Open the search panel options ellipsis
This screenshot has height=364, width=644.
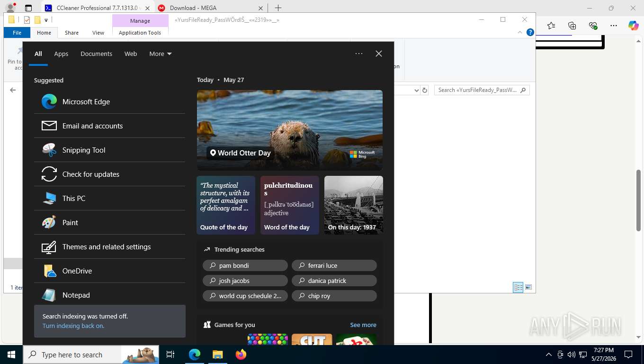click(x=359, y=54)
